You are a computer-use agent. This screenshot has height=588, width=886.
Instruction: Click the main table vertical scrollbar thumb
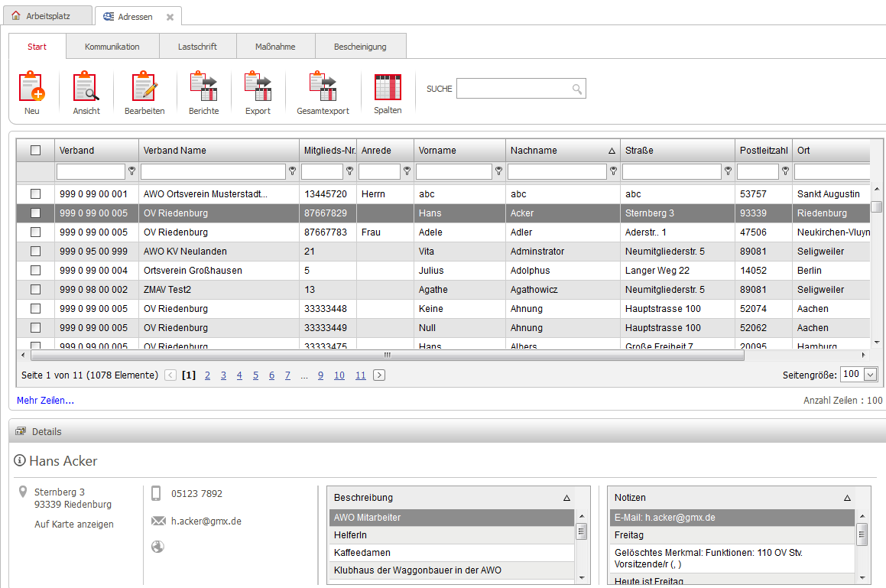click(876, 206)
